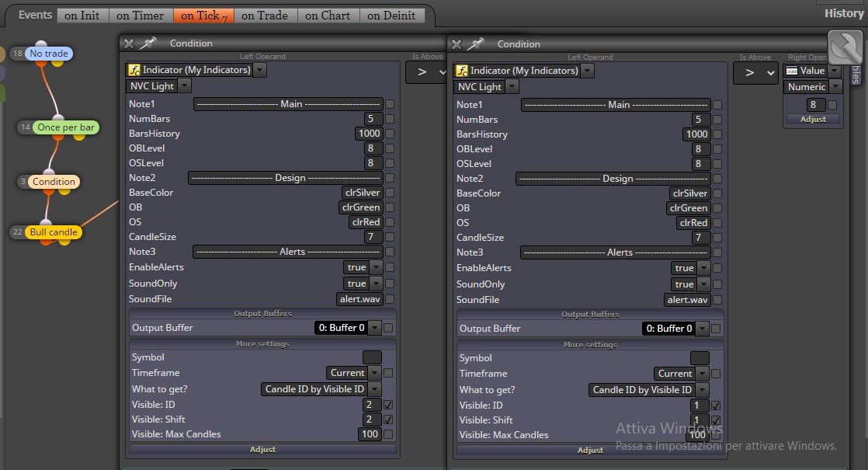Click the indicator function icon in left panel
The width and height of the screenshot is (868, 470).
[134, 70]
